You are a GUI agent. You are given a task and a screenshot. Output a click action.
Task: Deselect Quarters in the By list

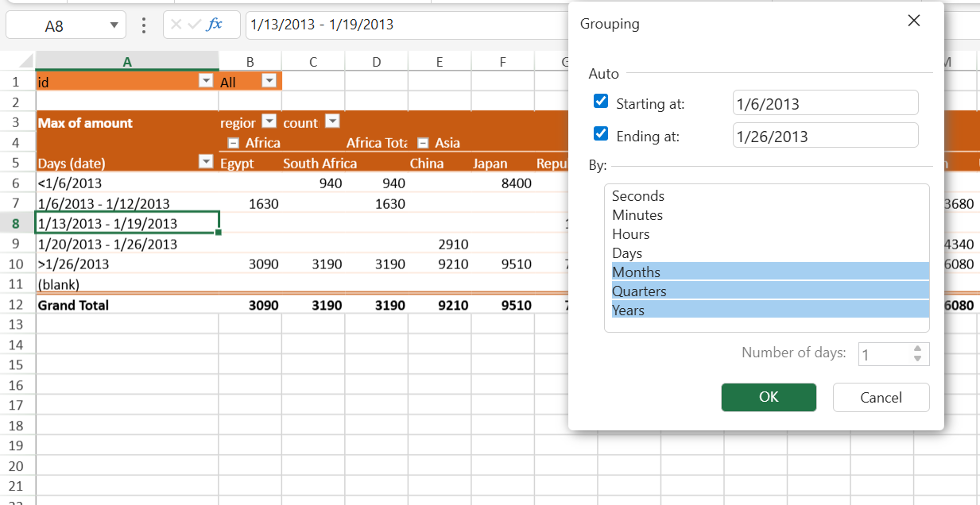point(639,291)
